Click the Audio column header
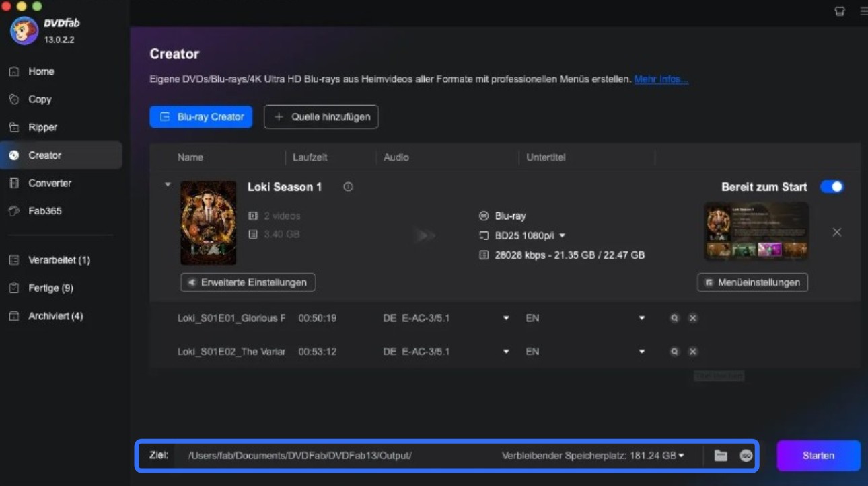 pyautogui.click(x=396, y=157)
